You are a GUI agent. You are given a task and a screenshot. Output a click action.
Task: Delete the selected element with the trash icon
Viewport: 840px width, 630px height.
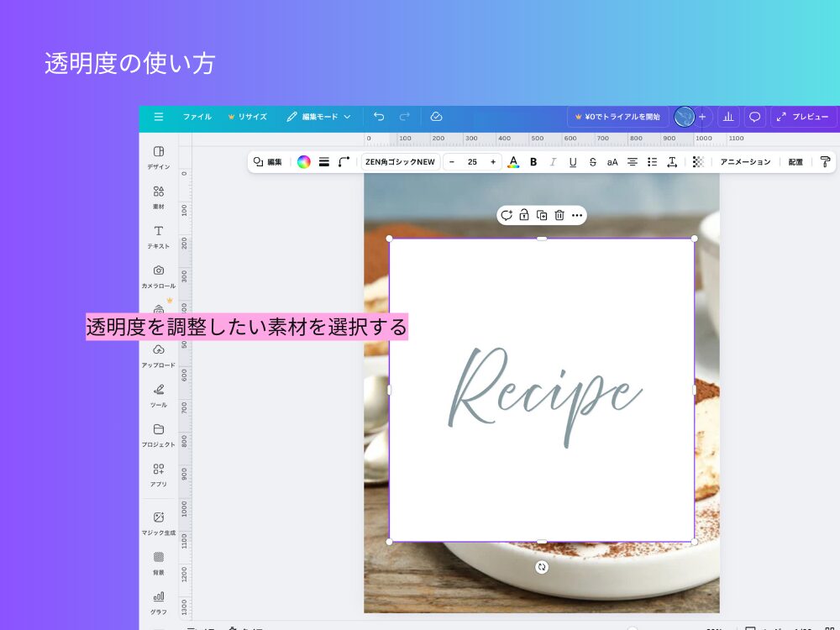[559, 215]
